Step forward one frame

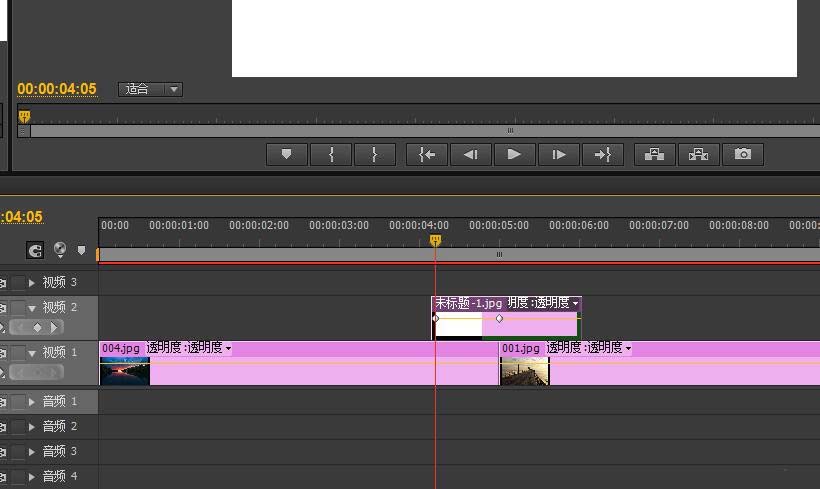(x=559, y=154)
